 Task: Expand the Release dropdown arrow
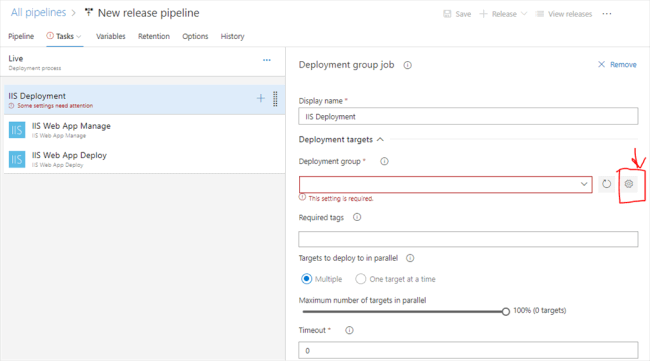tap(524, 14)
